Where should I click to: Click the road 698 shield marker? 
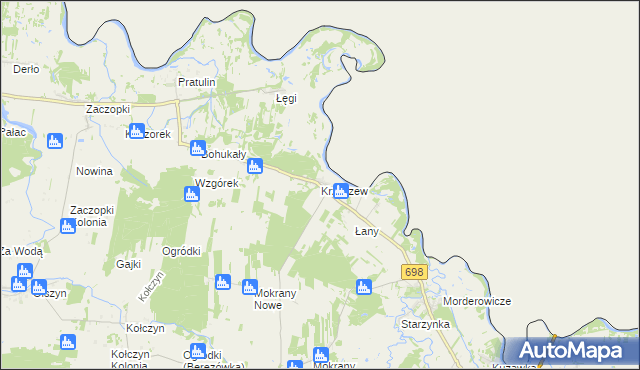point(414,272)
